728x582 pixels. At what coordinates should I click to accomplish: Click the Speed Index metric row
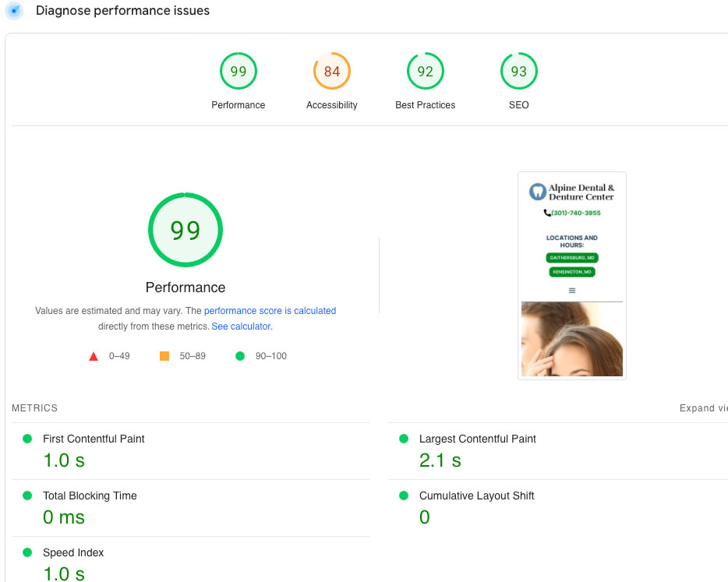[73, 553]
